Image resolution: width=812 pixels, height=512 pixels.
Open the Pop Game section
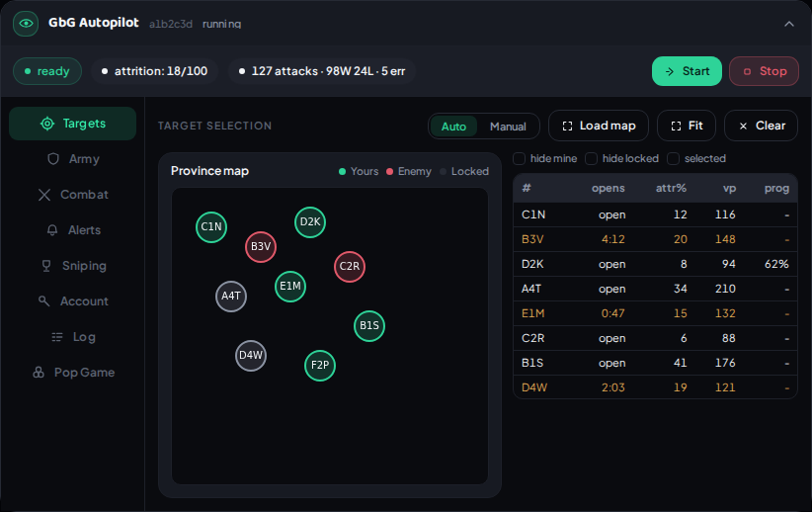click(x=72, y=373)
